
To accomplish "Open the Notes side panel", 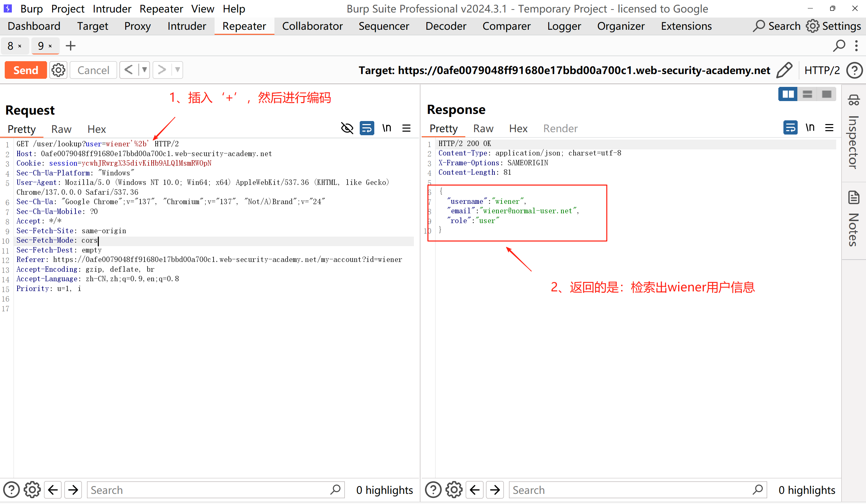I will [853, 220].
